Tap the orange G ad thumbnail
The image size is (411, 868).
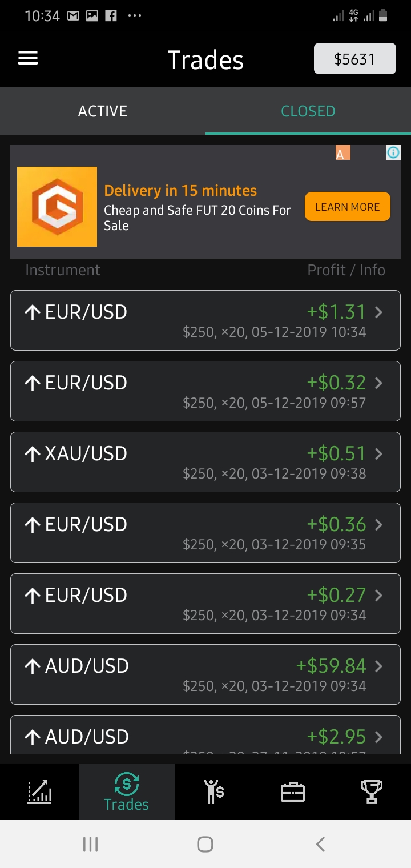(x=57, y=207)
